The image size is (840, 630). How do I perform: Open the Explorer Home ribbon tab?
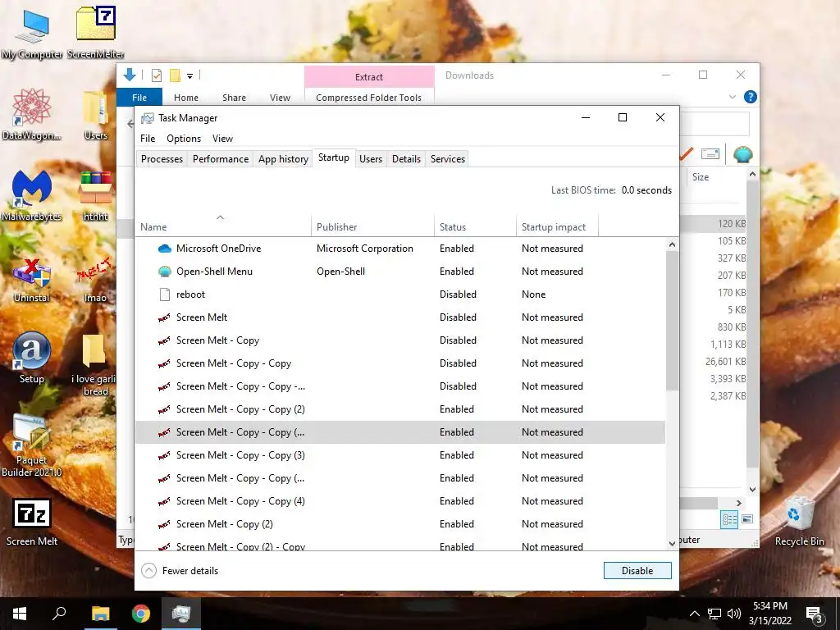(186, 98)
